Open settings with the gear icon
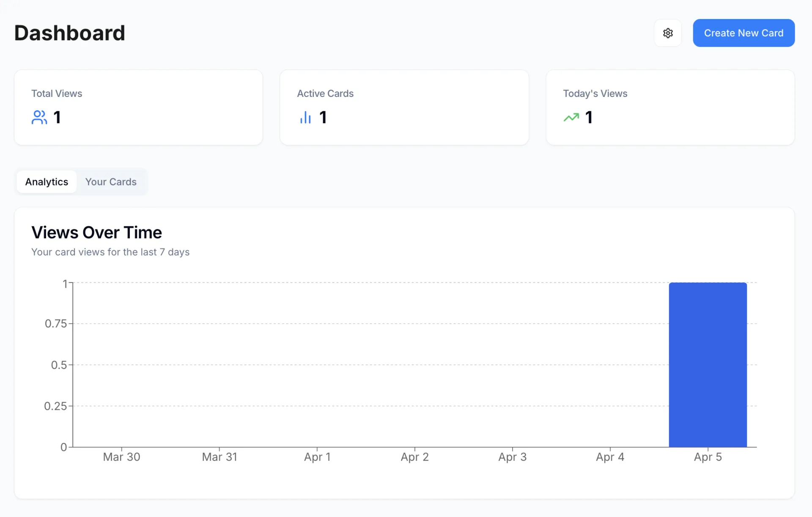 click(x=667, y=33)
